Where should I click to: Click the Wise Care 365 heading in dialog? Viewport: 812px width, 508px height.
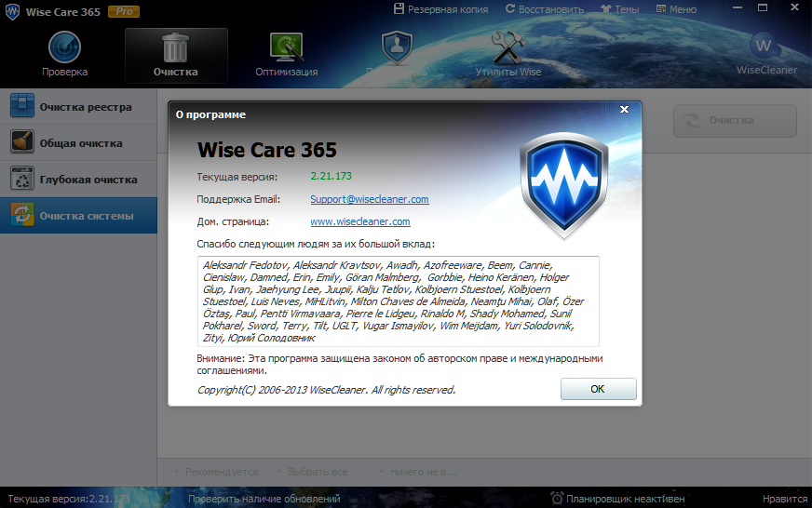266,150
